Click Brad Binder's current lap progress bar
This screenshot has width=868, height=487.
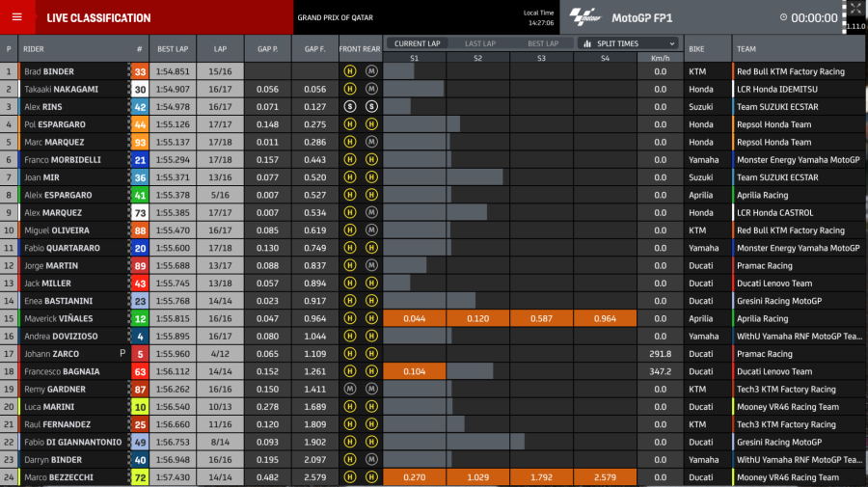point(398,71)
